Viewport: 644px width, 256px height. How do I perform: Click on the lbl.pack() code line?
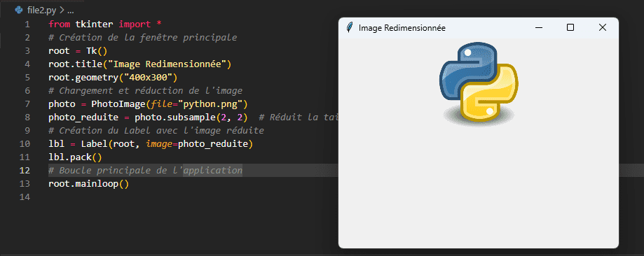point(75,157)
